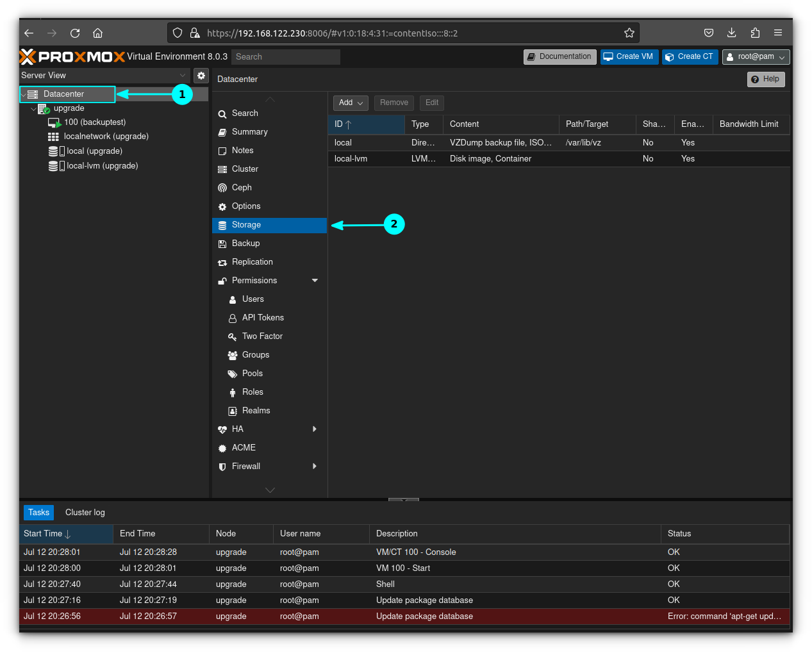Open Groups under Permissions
812x653 pixels.
coord(269,355)
